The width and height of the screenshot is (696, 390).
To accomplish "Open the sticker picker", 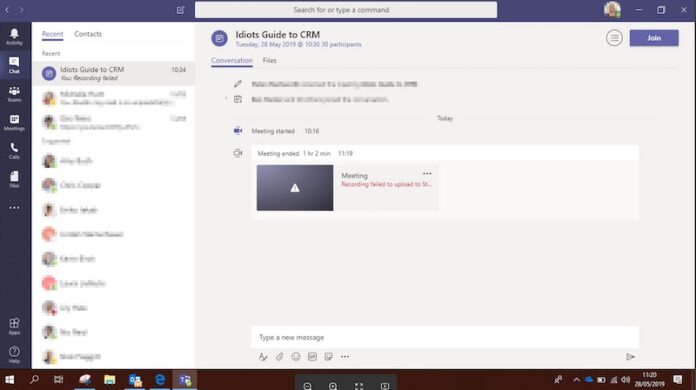I will [x=328, y=357].
